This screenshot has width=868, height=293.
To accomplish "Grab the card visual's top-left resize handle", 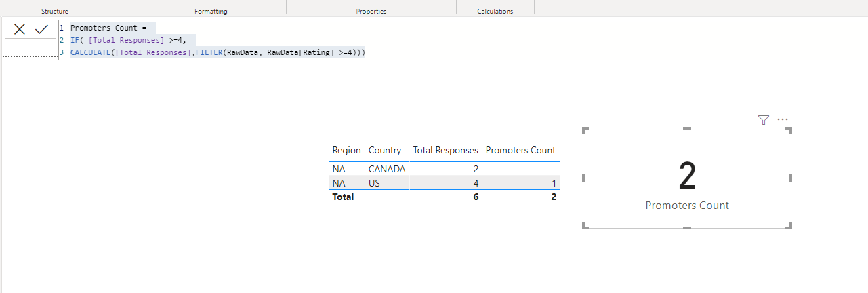I will coord(585,129).
